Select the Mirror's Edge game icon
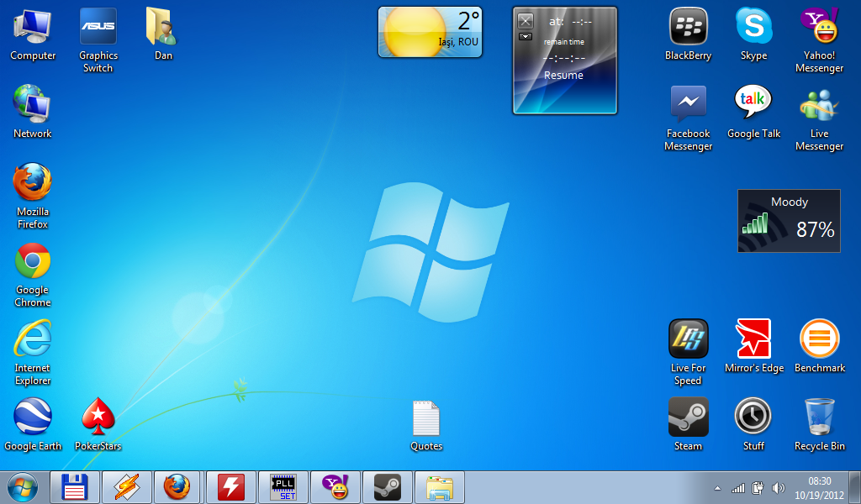 754,346
